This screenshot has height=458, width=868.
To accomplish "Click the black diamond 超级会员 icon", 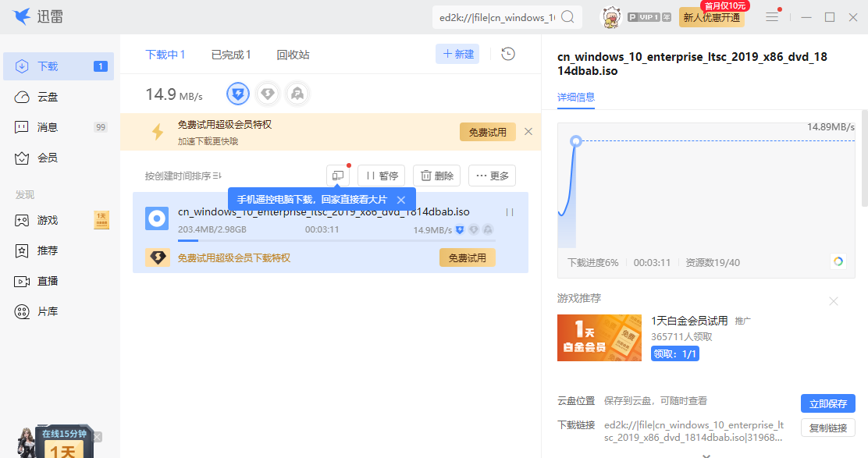I will 158,257.
